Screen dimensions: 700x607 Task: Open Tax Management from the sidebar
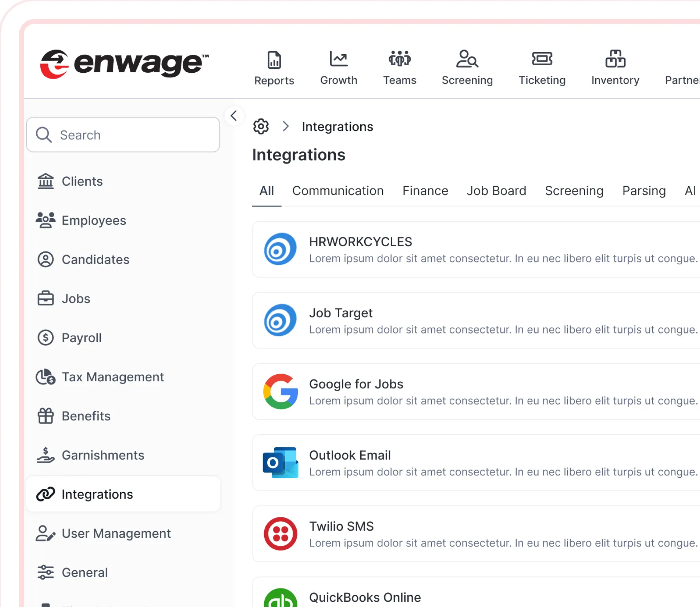click(x=113, y=377)
